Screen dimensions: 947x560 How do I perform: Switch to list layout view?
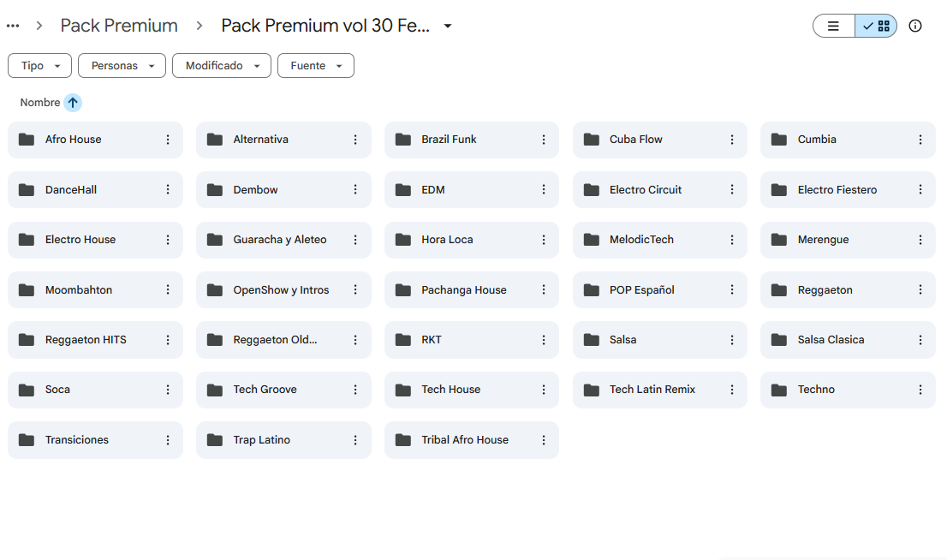833,26
